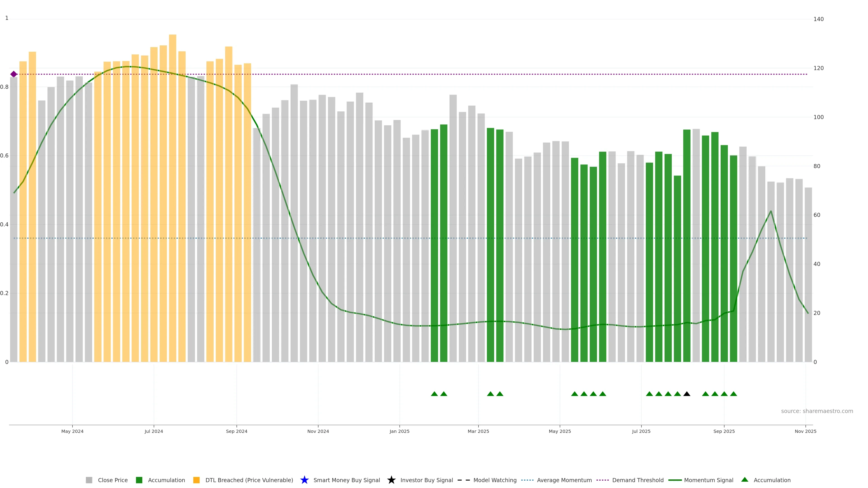Click the Jan 2025 axis label
The height and width of the screenshot is (488, 868).
click(x=399, y=431)
